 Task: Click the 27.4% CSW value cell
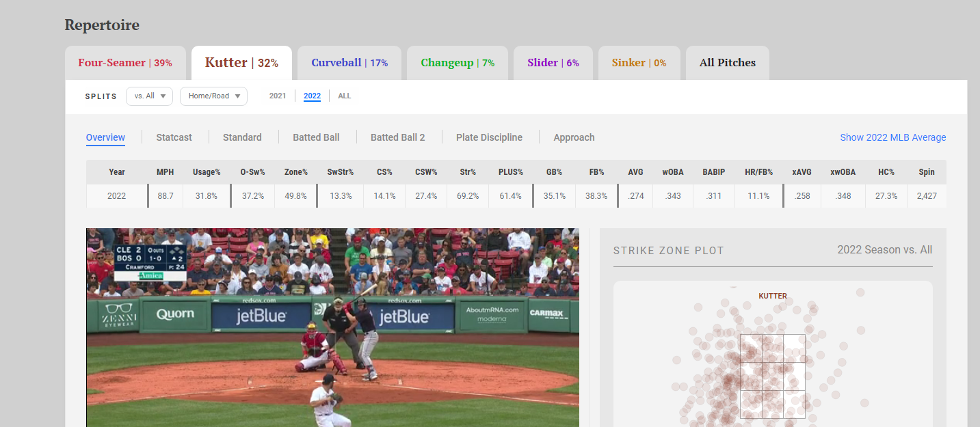click(x=426, y=195)
